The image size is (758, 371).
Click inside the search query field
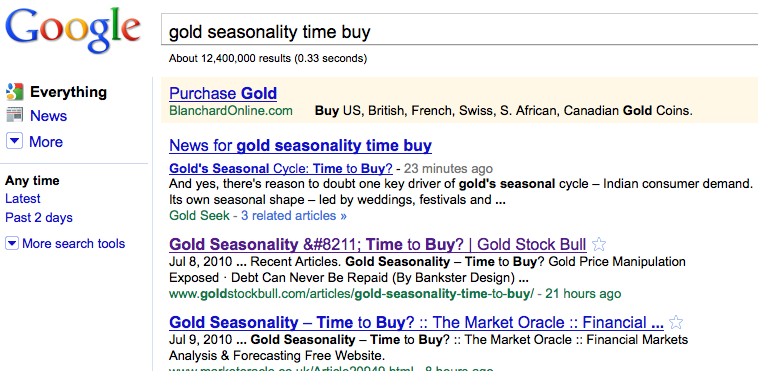click(x=459, y=32)
